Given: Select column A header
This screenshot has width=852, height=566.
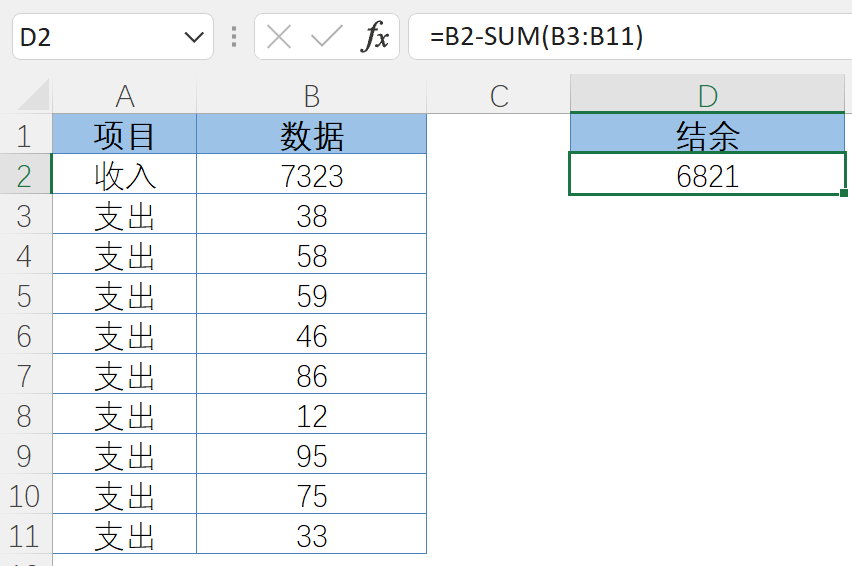Looking at the screenshot, I should pyautogui.click(x=124, y=96).
